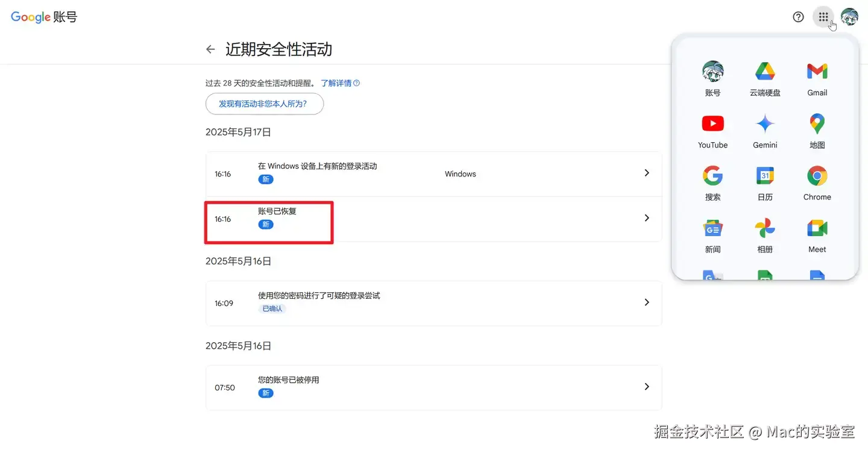868x453 pixels.
Task: Toggle the Google apps grid icon
Action: (823, 17)
